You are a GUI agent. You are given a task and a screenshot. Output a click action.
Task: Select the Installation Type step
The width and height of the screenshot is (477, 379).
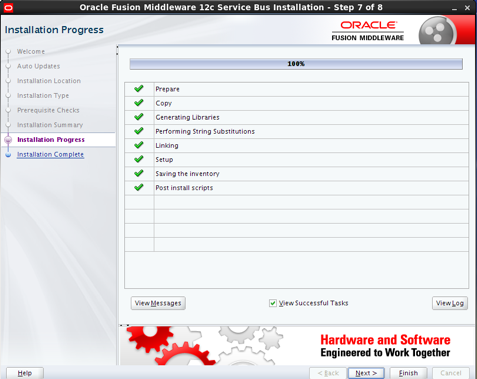coord(43,96)
